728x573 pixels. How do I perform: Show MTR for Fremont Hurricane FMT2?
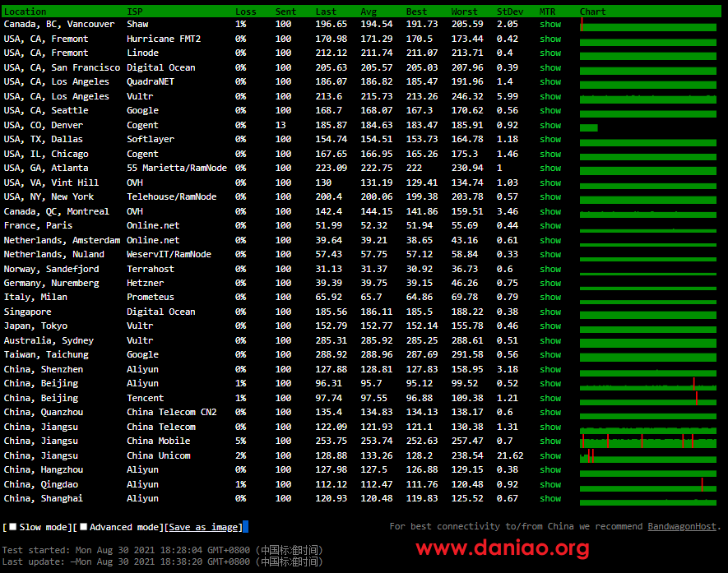550,39
